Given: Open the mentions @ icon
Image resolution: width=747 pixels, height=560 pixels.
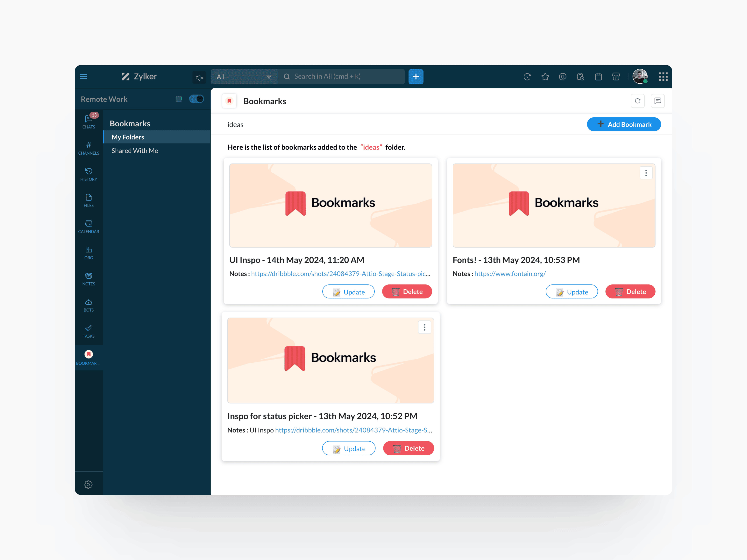Looking at the screenshot, I should 563,77.
